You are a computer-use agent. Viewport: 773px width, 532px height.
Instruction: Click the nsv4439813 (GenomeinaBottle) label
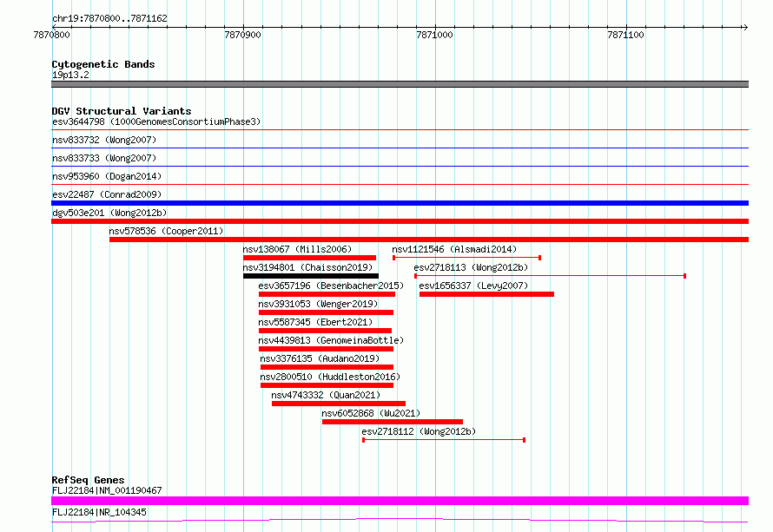(x=331, y=340)
